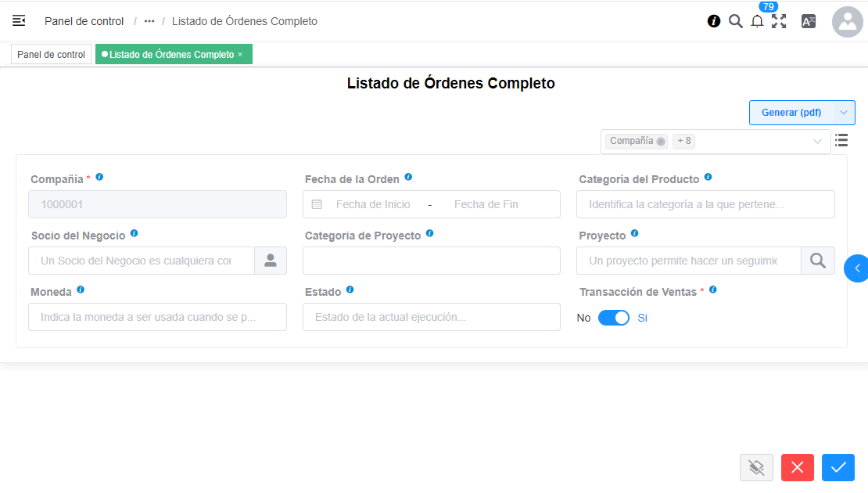Viewport: 868px width, 493px height.
Task: Click the eraser reset icon at the bottom
Action: click(756, 467)
